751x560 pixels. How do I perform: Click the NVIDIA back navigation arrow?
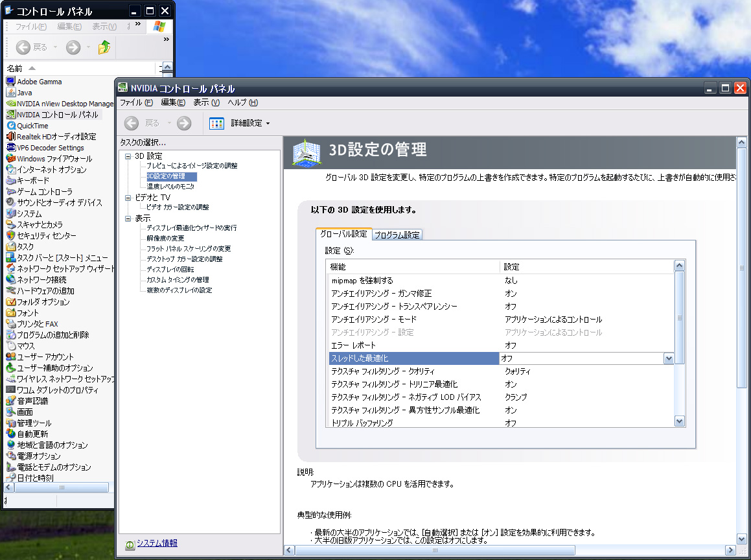pyautogui.click(x=132, y=123)
